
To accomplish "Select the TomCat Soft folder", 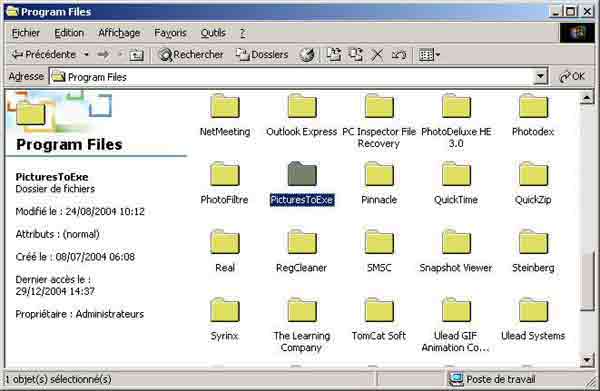I will coord(379,319).
